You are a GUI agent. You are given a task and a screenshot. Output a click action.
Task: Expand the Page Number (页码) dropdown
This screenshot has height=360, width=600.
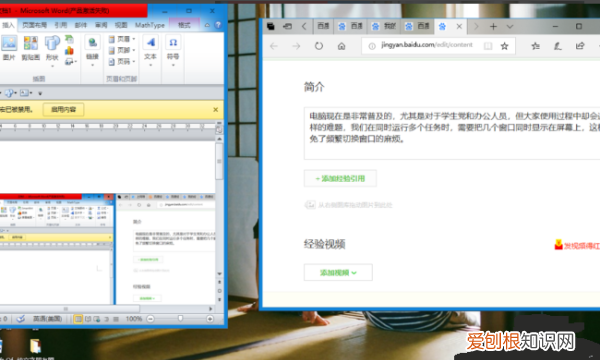coord(122,61)
